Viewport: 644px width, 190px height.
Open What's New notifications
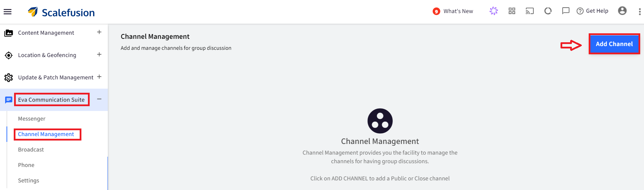point(453,11)
